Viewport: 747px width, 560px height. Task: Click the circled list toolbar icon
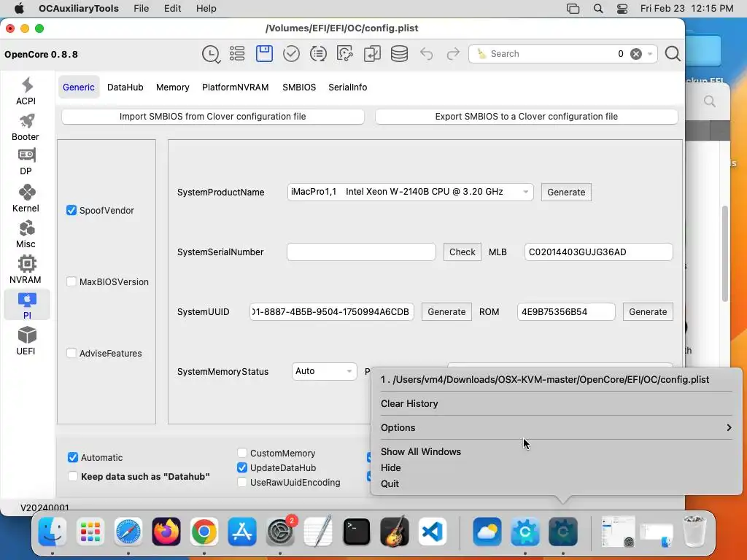318,54
